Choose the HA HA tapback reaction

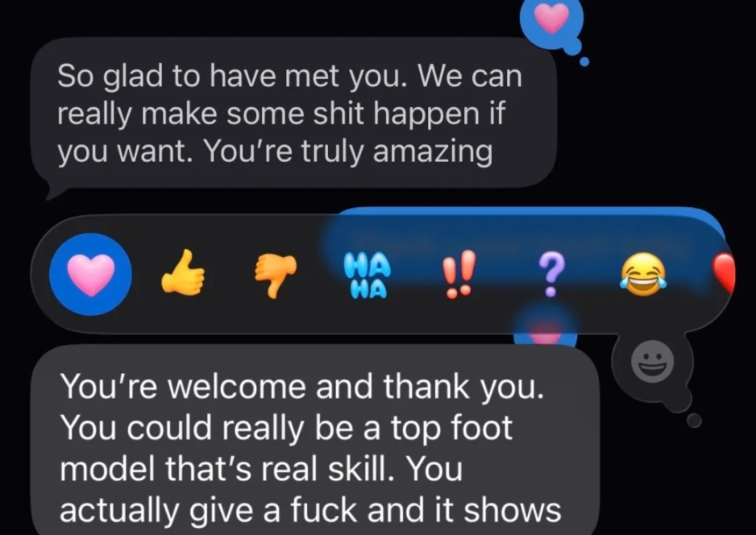(x=367, y=276)
